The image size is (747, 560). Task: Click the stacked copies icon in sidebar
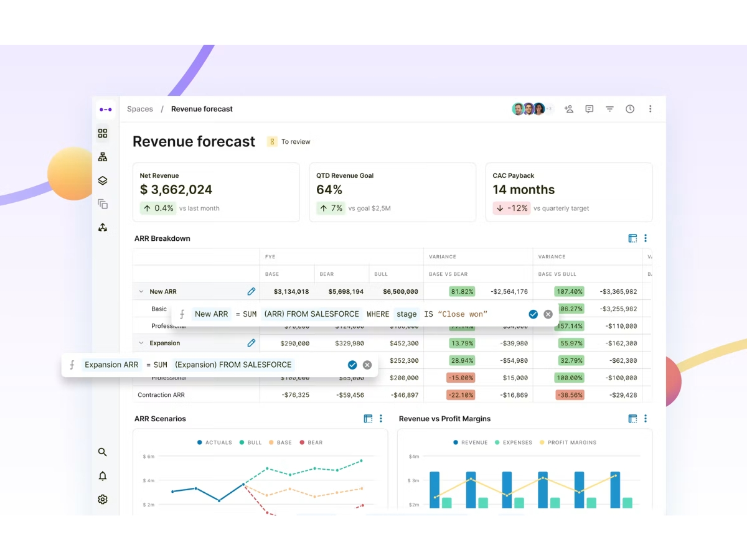coord(103,204)
